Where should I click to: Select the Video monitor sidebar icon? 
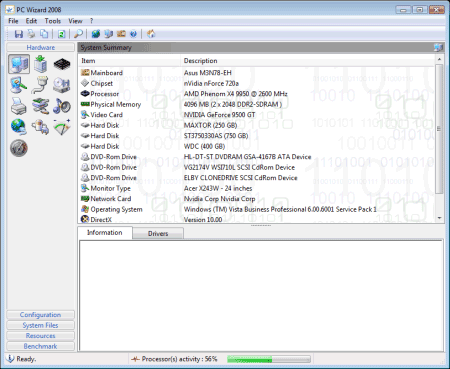click(x=19, y=85)
